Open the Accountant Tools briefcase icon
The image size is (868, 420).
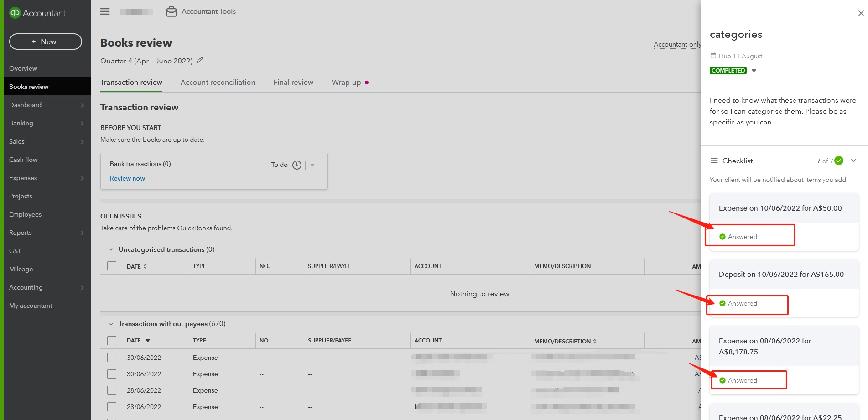pyautogui.click(x=171, y=11)
